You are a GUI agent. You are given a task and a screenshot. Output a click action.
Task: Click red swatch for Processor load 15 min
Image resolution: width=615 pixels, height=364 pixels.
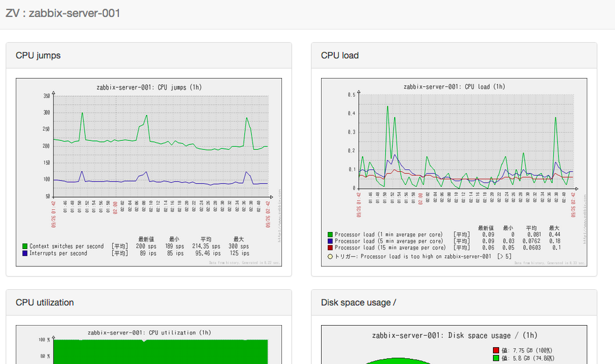coord(330,248)
